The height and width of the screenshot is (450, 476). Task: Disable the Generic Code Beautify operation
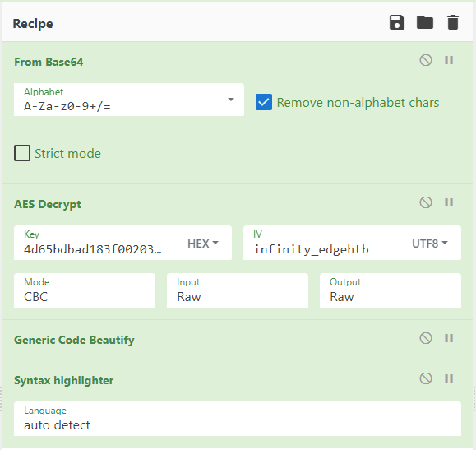coord(426,338)
